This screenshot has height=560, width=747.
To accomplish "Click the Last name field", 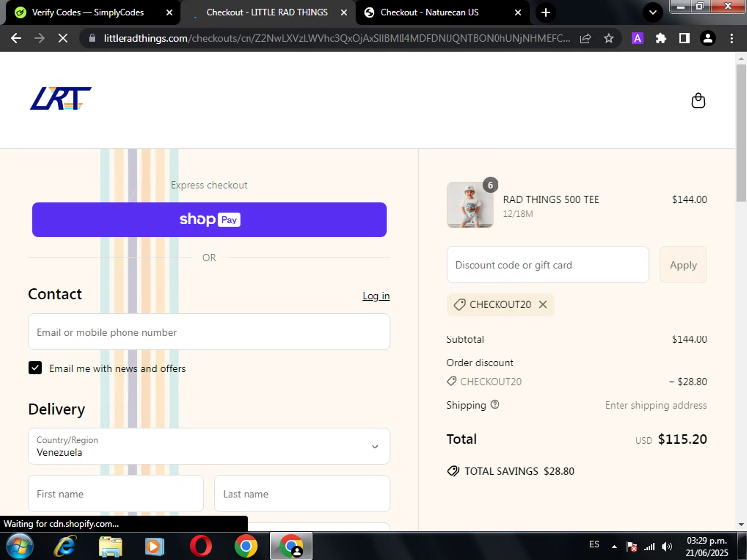I will (x=302, y=494).
